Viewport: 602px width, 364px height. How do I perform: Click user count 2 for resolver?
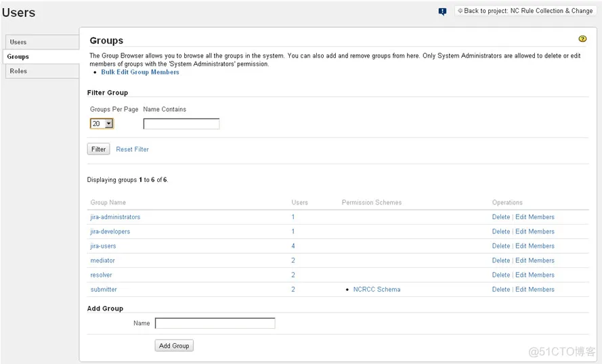(293, 275)
